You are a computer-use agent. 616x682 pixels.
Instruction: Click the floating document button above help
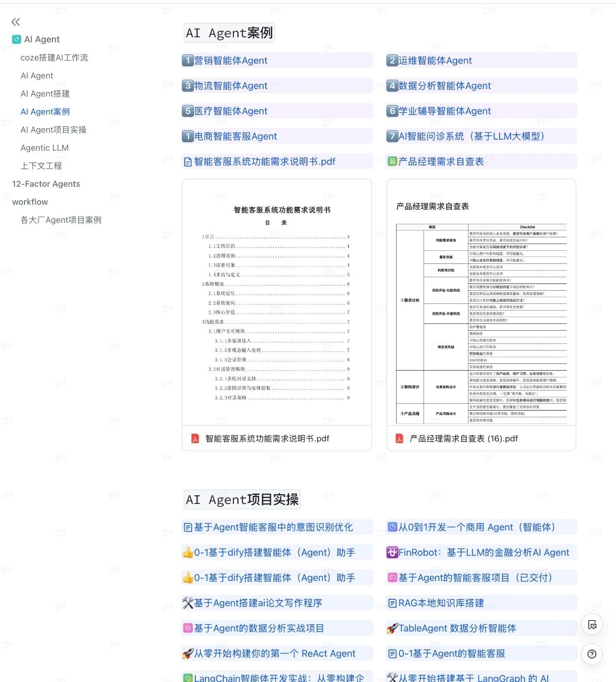click(x=592, y=625)
